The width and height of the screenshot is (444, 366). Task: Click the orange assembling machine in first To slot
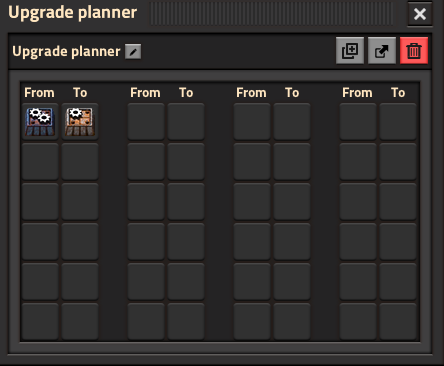[x=80, y=121]
